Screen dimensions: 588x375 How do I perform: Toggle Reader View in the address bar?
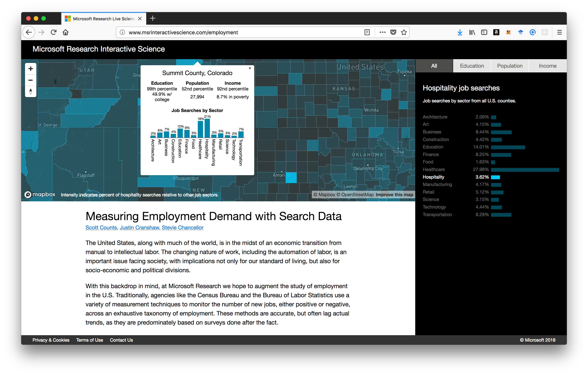367,32
